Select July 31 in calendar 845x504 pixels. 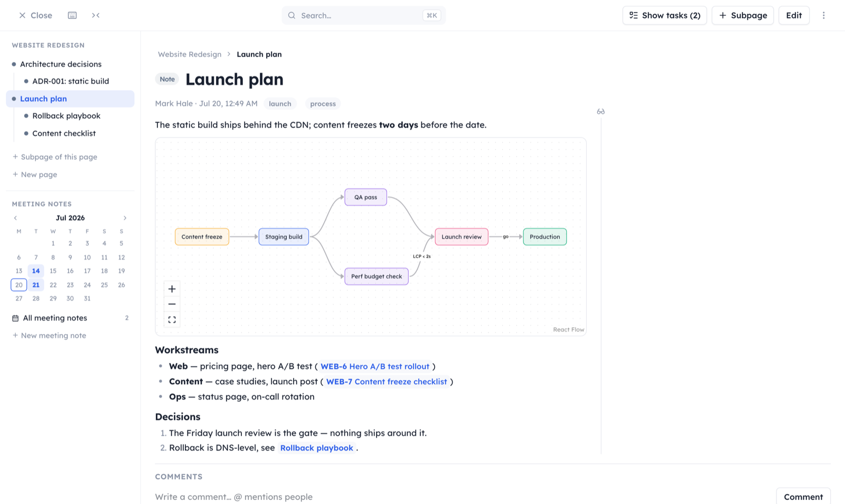[87, 299]
